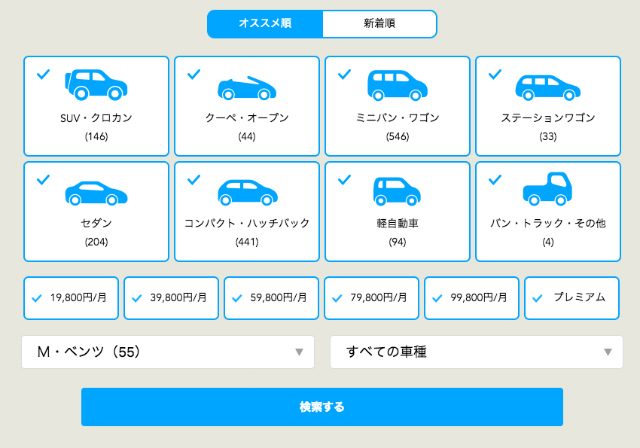Click the arrow on すべての車種 selector
Image resolution: width=640 pixels, height=448 pixels.
tap(608, 352)
